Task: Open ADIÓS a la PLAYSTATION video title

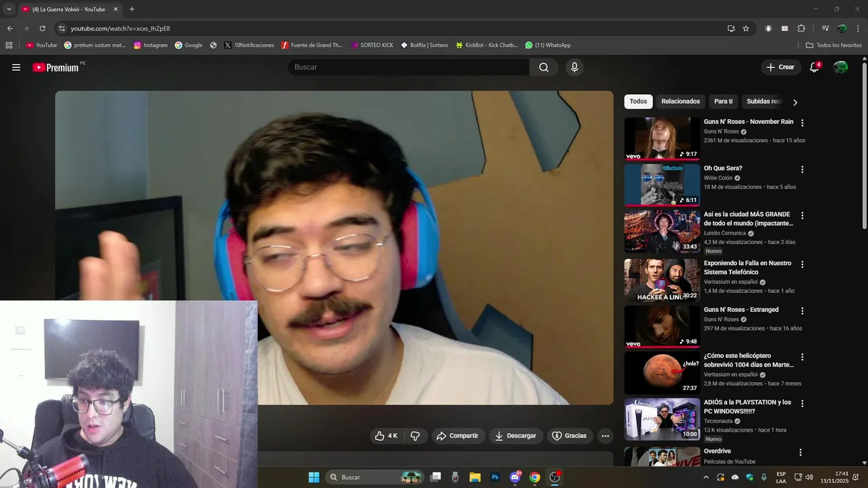Action: [x=747, y=407]
